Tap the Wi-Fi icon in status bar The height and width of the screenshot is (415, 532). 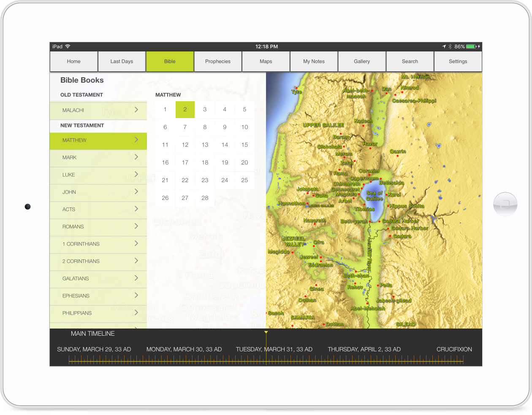(x=68, y=46)
